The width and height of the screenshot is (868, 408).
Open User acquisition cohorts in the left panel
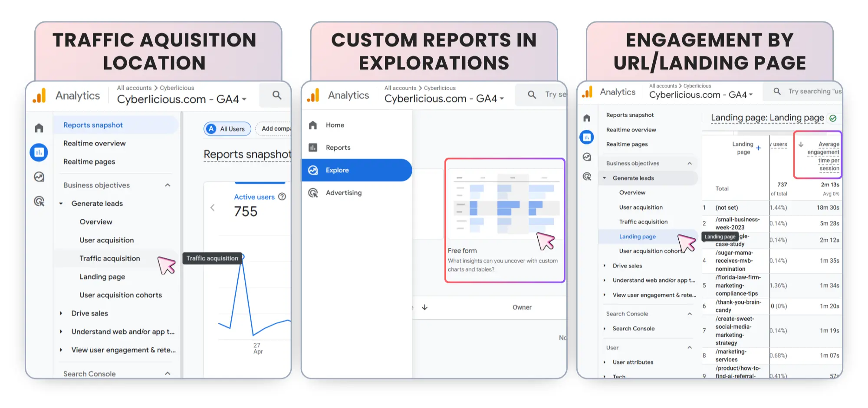[121, 295]
